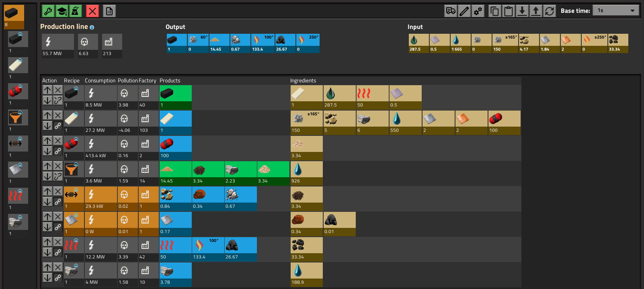The width and height of the screenshot is (644, 289).
Task: Click the delivery truck logistics icon
Action: pyautogui.click(x=451, y=11)
